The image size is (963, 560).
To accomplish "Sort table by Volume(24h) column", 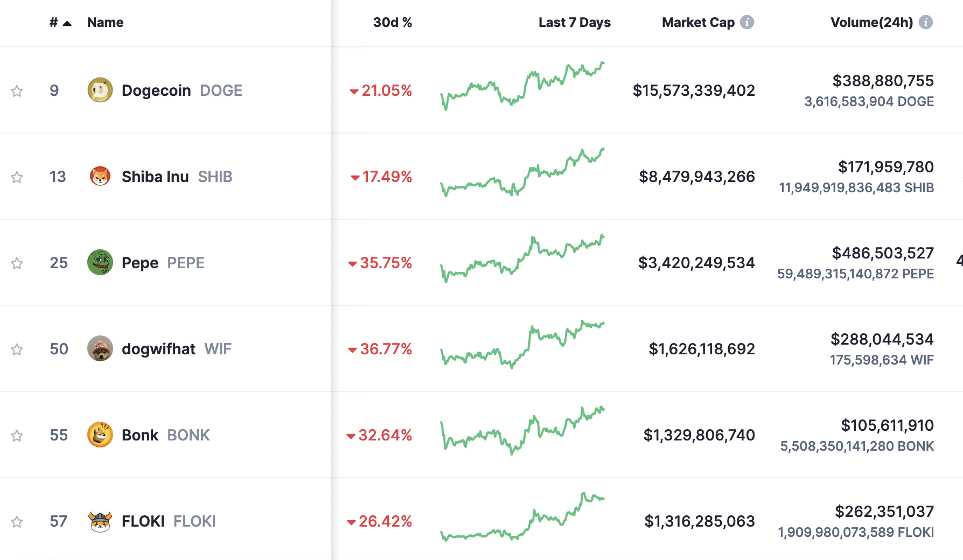I will pos(872,23).
